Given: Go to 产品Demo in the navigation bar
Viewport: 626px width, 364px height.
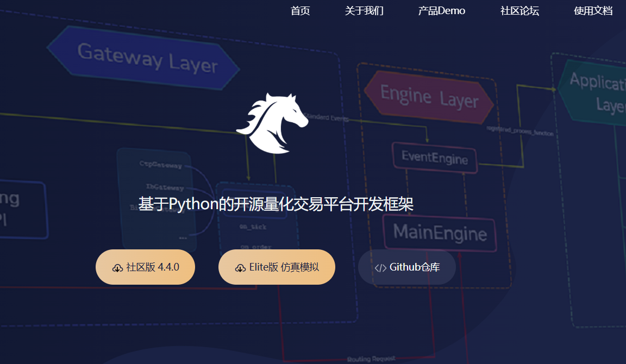Looking at the screenshot, I should [442, 11].
